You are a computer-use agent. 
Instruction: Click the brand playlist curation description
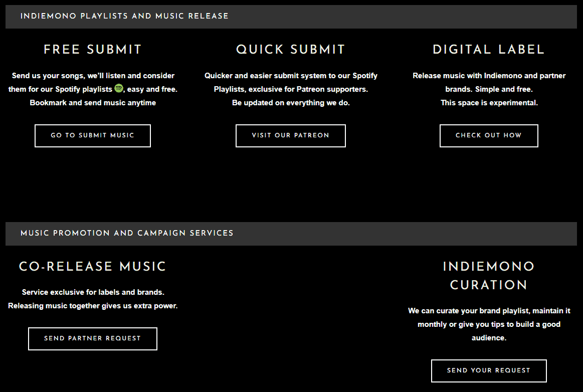[489, 324]
